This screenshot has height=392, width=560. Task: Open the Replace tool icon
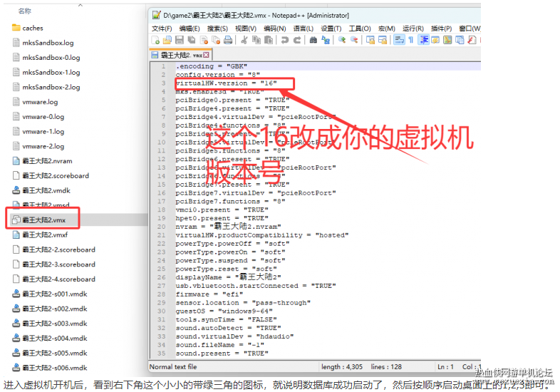pos(326,40)
